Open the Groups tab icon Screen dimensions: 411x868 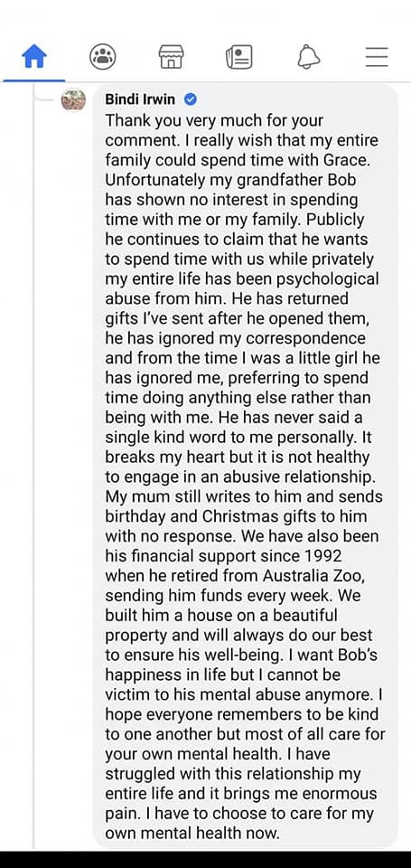[103, 57]
